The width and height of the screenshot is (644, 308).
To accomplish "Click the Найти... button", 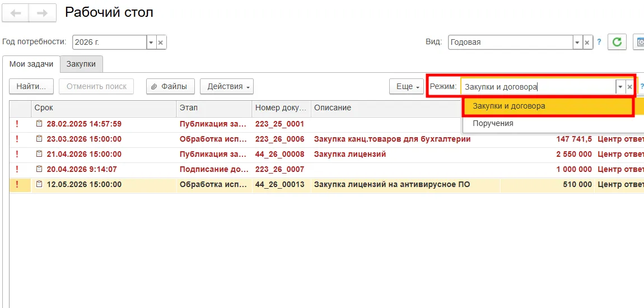I will [x=31, y=87].
